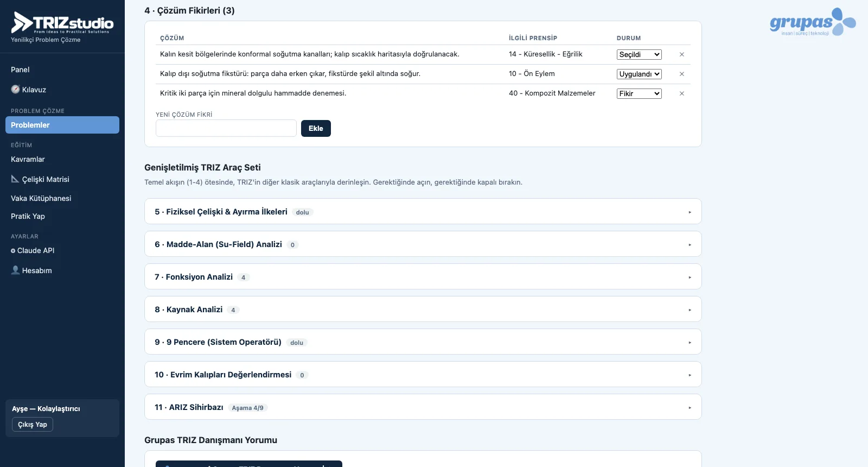The image size is (868, 467).
Task: Click the 'Genişletilmiş TRIZ Araç Seti' heading
Action: 202,168
